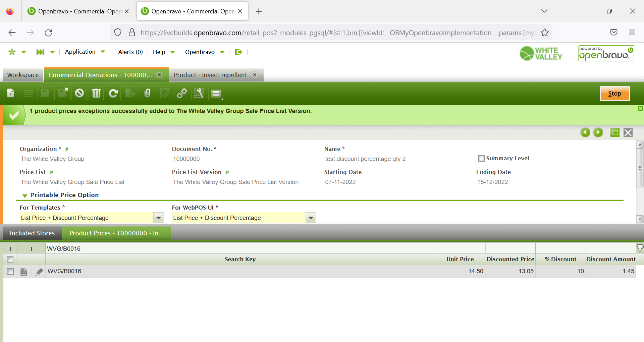Viewport: 644px width, 342px height.
Task: Collapse the Printable Price Option section
Action: point(25,195)
